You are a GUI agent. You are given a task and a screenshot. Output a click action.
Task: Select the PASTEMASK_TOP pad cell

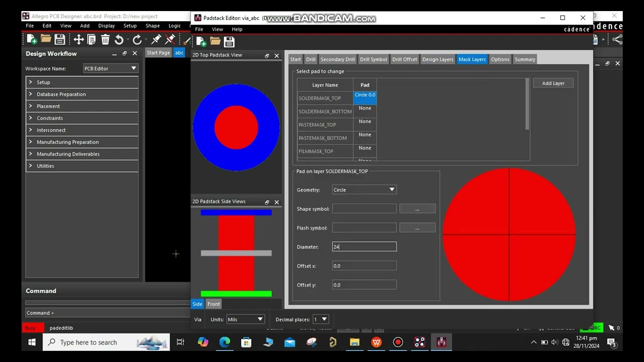pos(365,124)
